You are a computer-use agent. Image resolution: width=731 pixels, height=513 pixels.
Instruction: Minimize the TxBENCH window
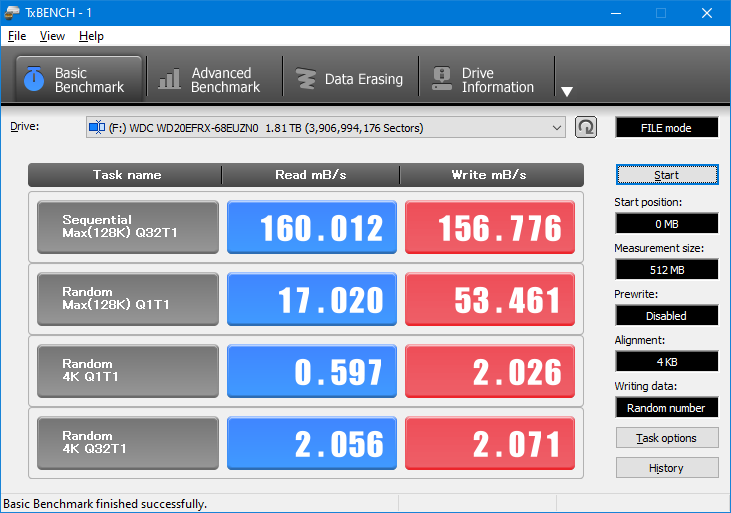coord(616,13)
